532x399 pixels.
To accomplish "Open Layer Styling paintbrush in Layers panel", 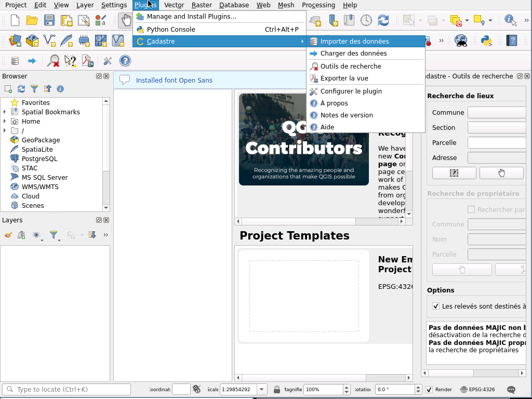I will point(8,235).
